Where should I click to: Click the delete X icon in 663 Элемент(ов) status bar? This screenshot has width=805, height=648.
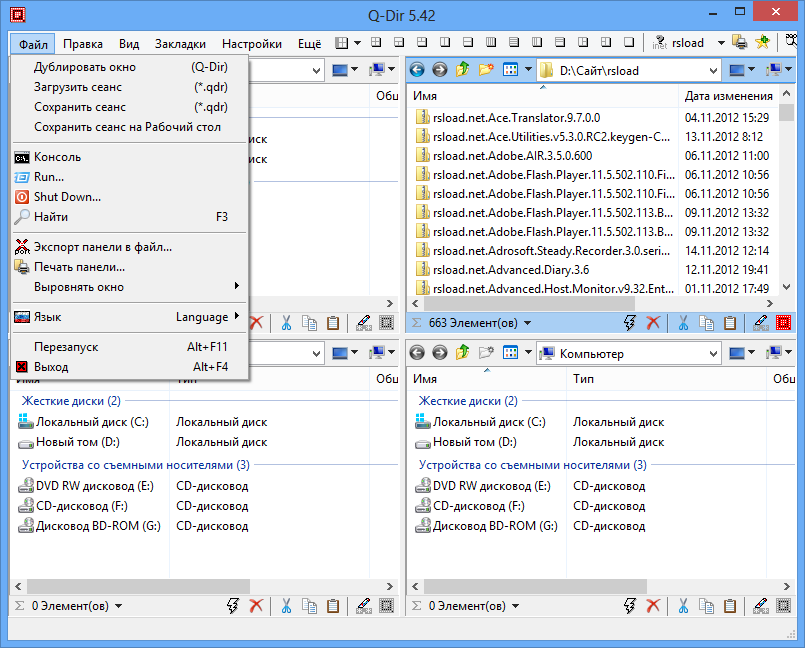(x=653, y=323)
